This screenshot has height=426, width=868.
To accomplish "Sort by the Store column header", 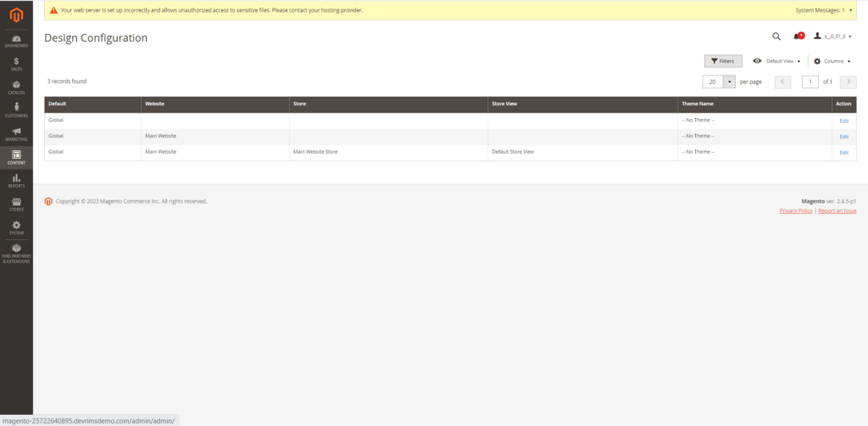I will click(388, 104).
